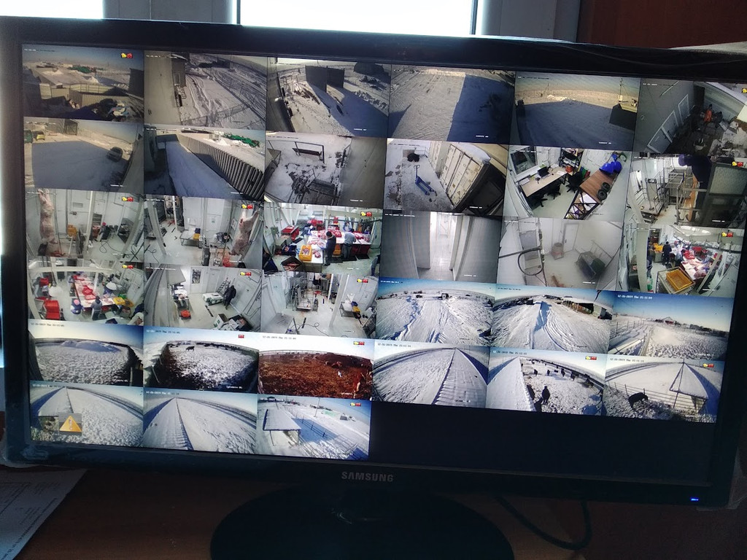Open the open snowy field horizon feed

point(573,108)
